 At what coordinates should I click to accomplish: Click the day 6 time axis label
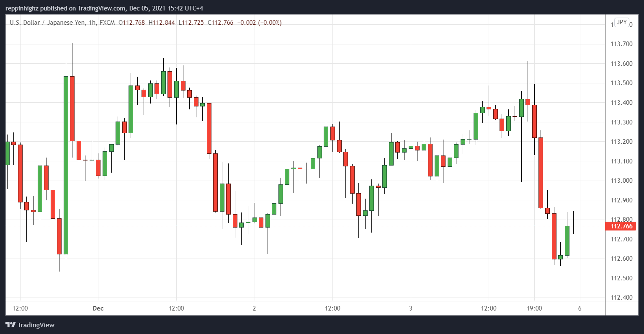pos(580,308)
